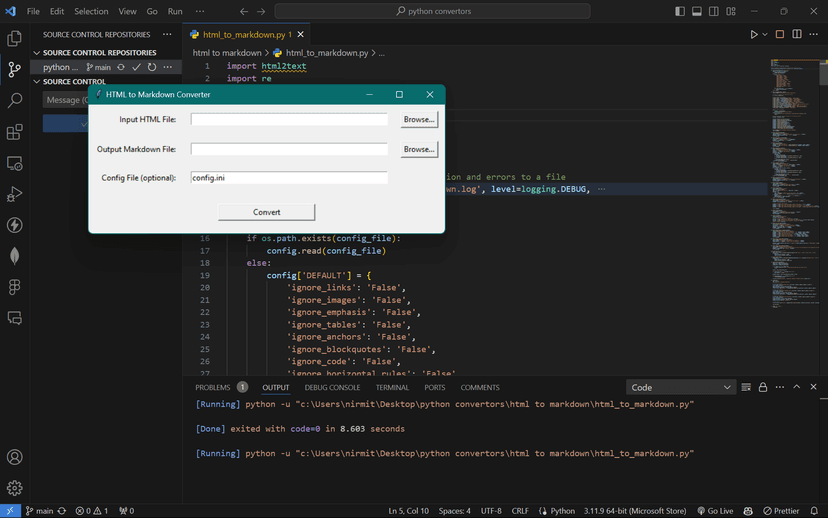Click the Output Markdown File input field

[x=289, y=149]
